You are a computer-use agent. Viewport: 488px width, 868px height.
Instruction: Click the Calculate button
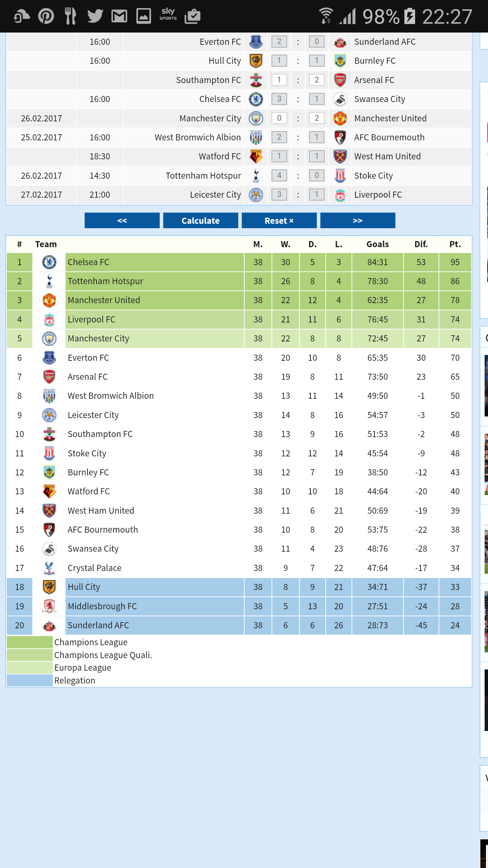[x=201, y=220]
